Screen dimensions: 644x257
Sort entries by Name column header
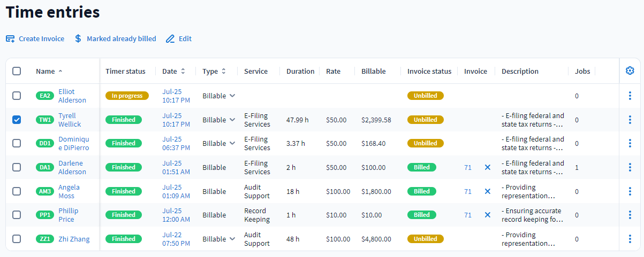(46, 71)
